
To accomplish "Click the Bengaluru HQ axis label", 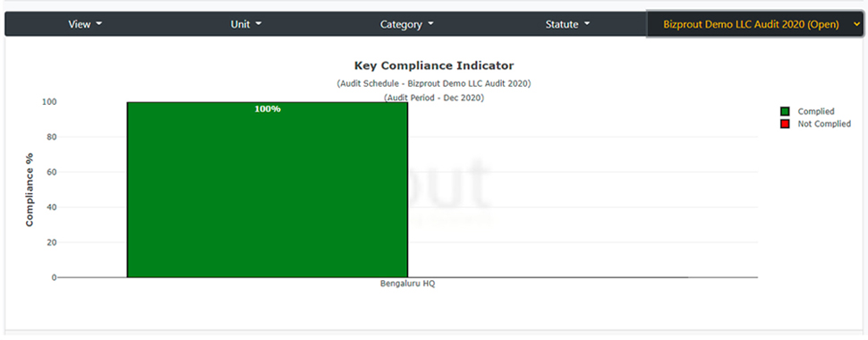I will click(x=407, y=284).
